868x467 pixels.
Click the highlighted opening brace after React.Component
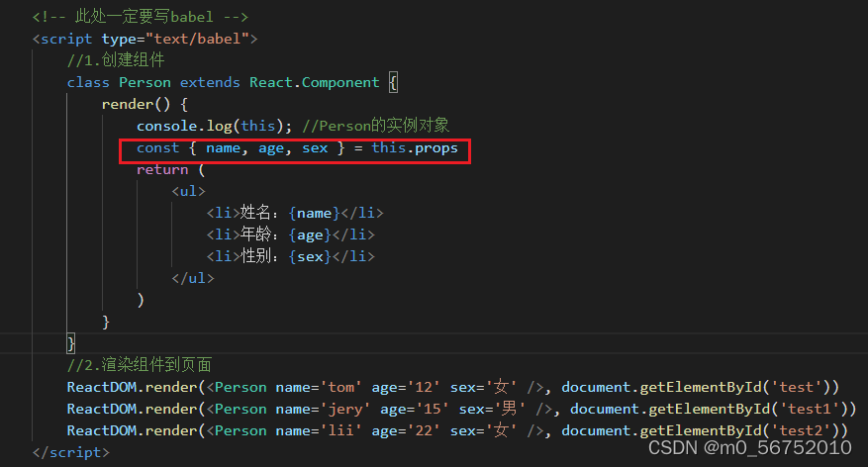(x=393, y=82)
